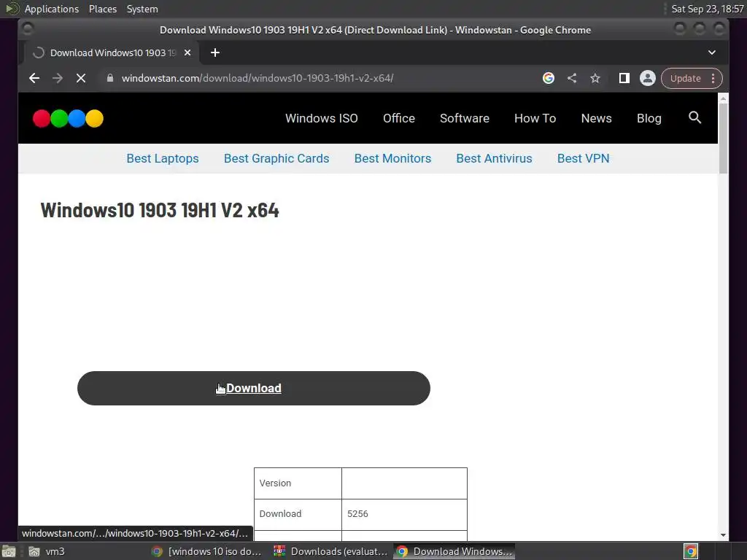The image size is (747, 560).
Task: Toggle Chrome side panel
Action: [x=624, y=78]
